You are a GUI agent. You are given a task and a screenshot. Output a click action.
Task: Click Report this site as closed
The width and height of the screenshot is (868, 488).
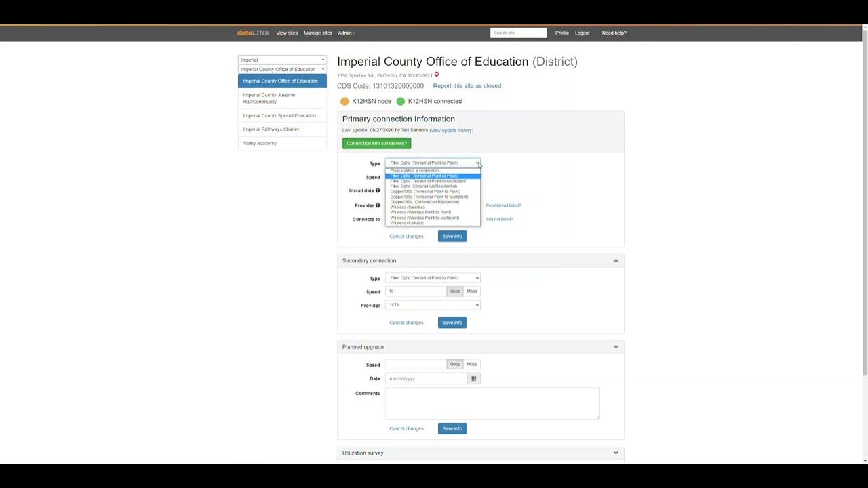pos(467,86)
